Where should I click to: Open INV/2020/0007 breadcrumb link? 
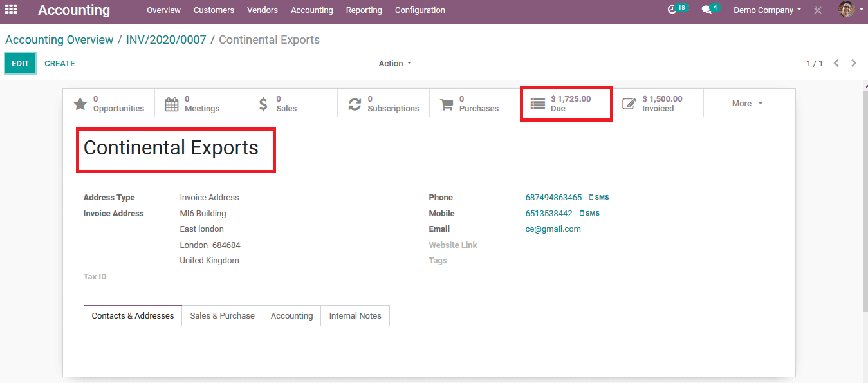[166, 40]
